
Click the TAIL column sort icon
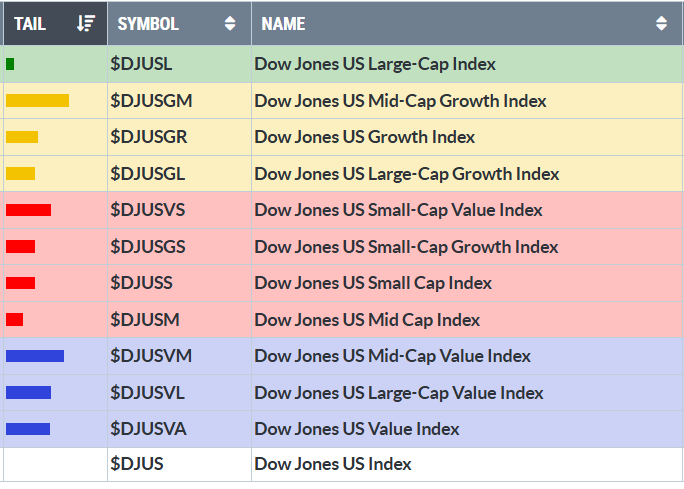pos(86,23)
